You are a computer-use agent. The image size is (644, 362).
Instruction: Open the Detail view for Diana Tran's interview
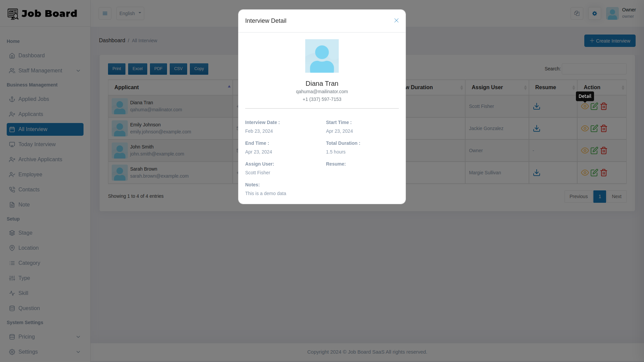pos(585,106)
